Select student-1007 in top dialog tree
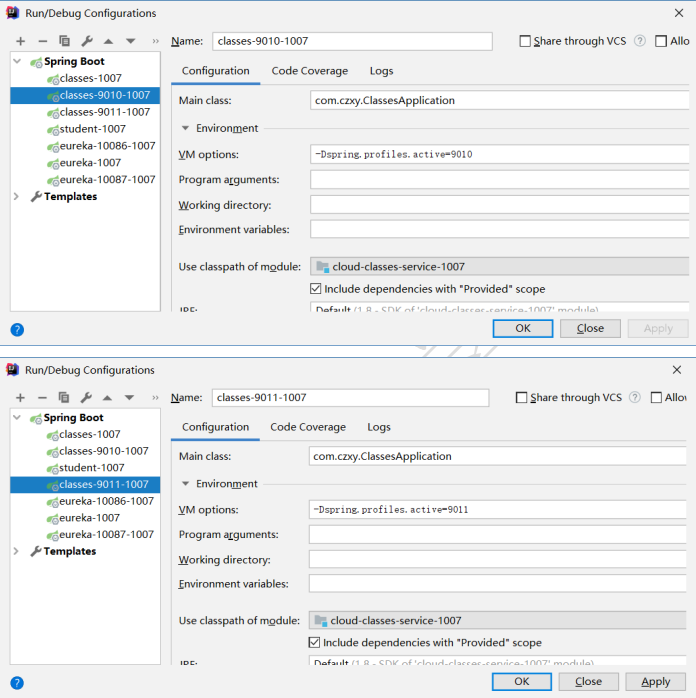Viewport: 696px width, 698px height. [93, 129]
